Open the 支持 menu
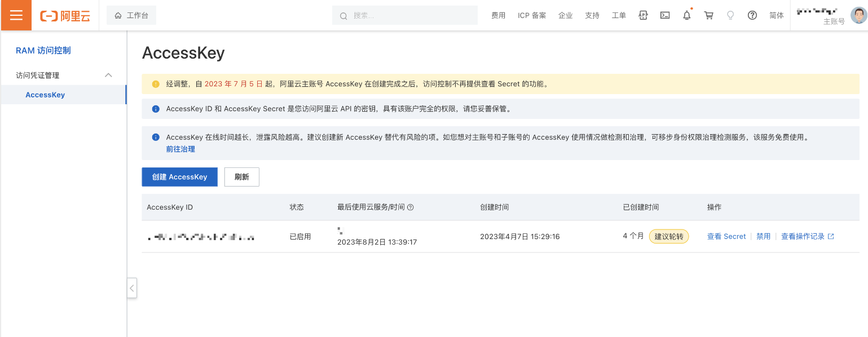The image size is (868, 337). coord(592,16)
